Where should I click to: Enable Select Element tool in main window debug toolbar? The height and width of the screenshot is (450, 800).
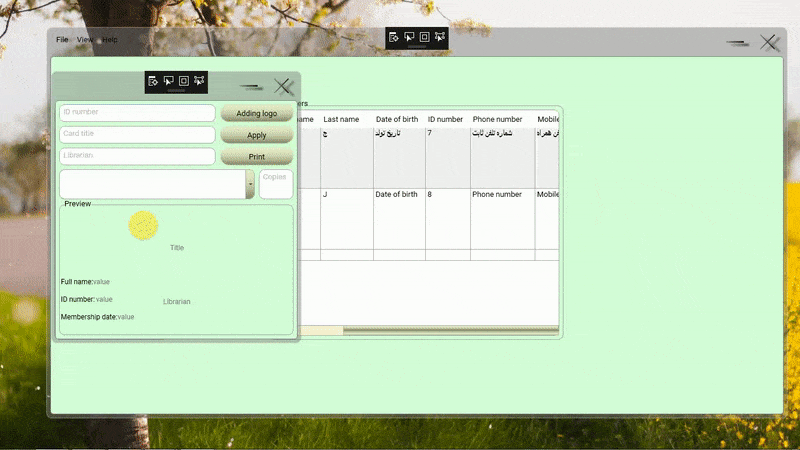point(409,37)
